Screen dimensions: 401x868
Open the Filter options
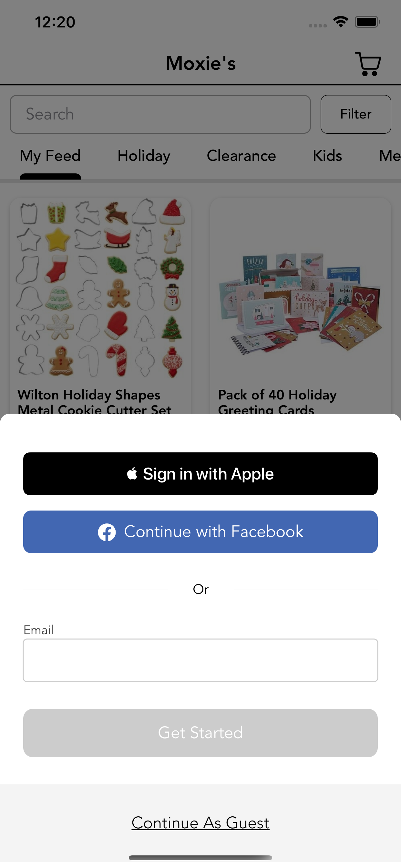point(356,114)
